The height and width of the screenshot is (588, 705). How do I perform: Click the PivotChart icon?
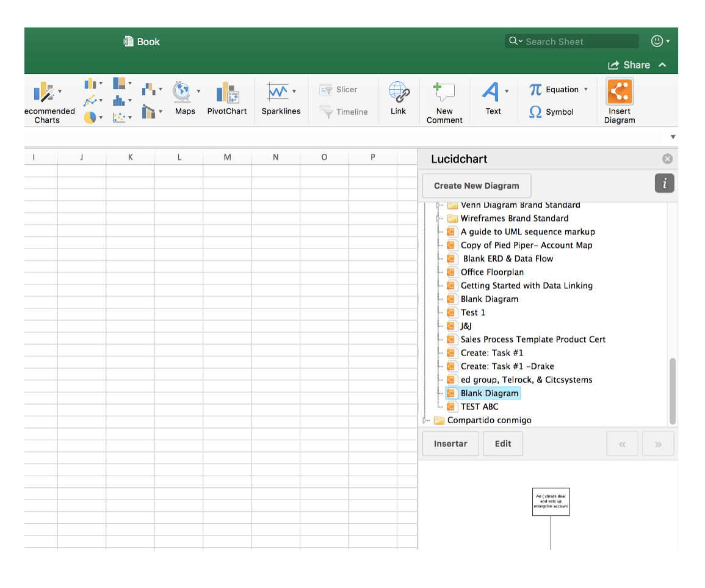pyautogui.click(x=227, y=93)
